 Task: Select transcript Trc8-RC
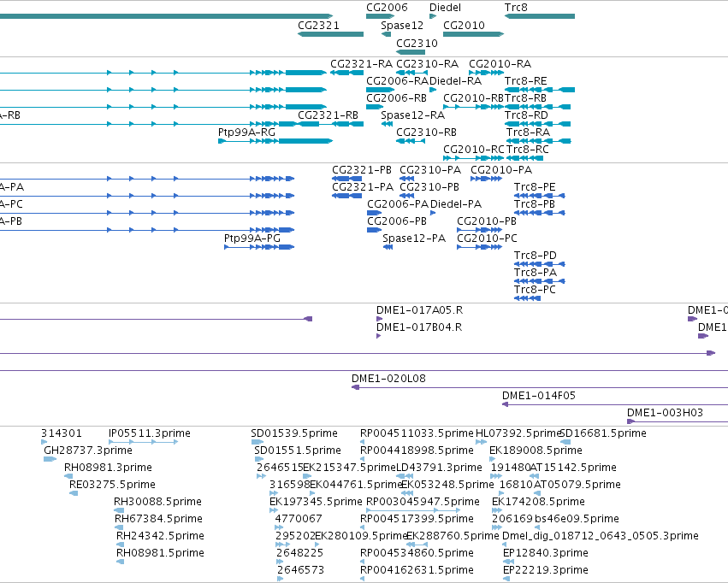(524, 158)
